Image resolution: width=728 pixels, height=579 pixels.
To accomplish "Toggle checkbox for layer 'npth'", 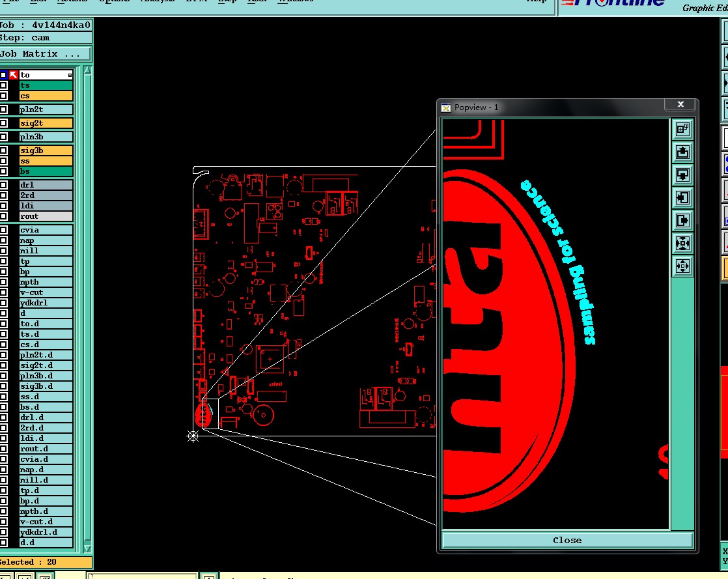I will [x=3, y=282].
